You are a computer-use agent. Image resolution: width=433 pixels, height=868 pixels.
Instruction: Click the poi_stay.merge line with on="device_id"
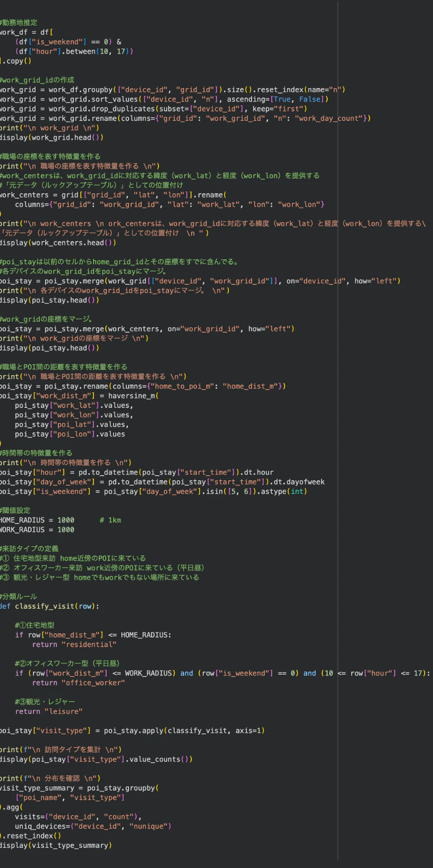click(200, 281)
